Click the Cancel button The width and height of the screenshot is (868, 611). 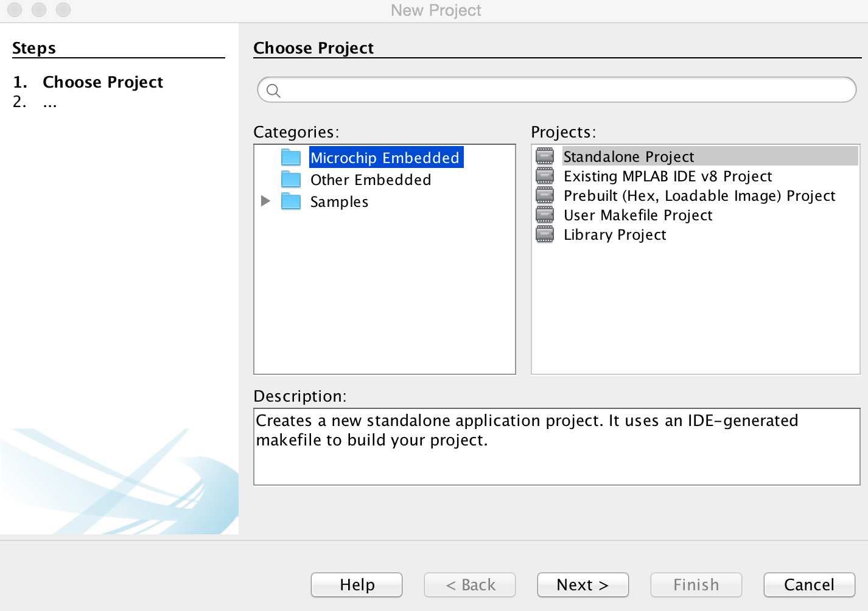coord(810,585)
